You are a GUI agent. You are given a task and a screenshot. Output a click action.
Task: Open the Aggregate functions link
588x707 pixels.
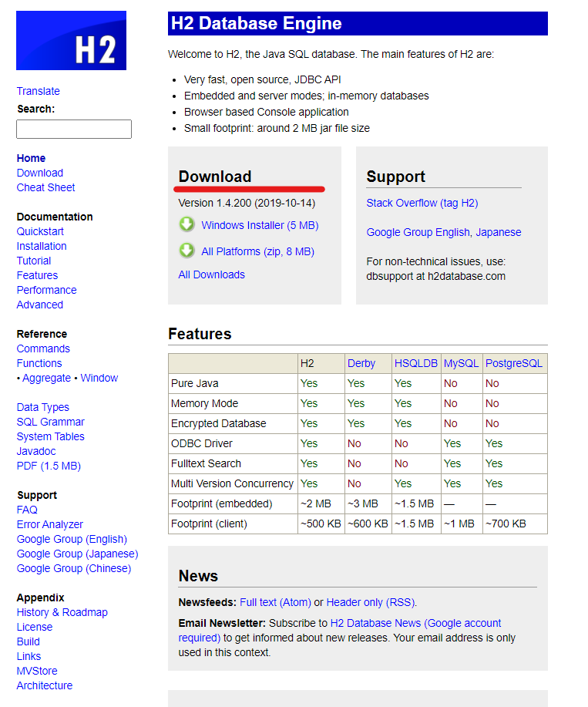tap(46, 378)
